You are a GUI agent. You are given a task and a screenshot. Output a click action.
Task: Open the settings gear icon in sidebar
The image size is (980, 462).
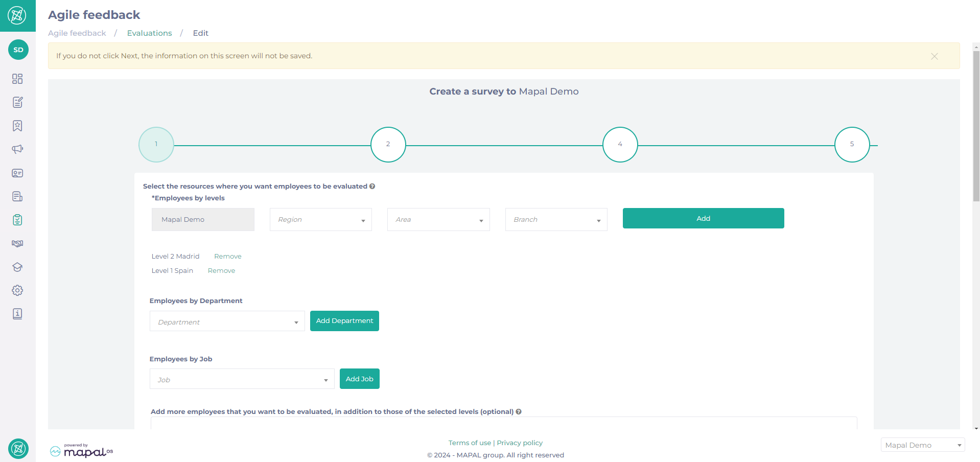(17, 290)
